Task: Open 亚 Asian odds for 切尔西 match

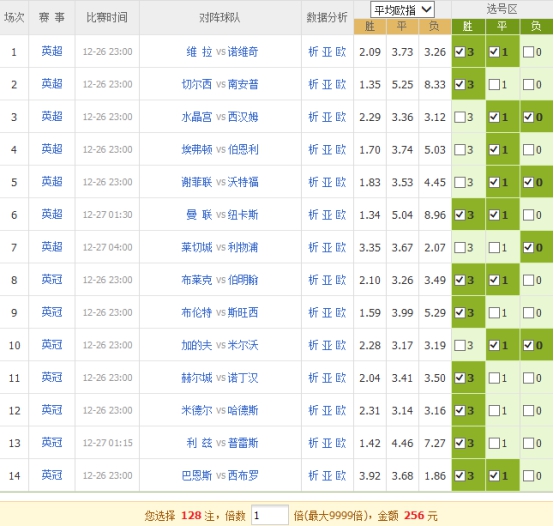Action: click(327, 84)
